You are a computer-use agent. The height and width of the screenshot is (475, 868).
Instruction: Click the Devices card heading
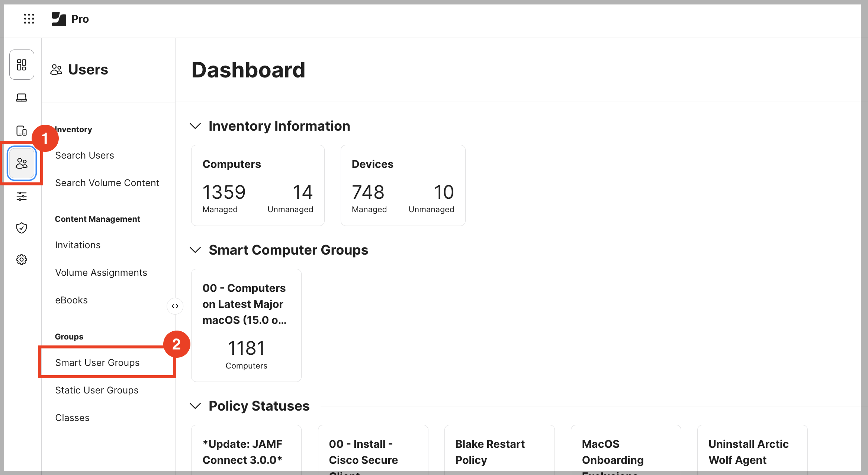[372, 164]
